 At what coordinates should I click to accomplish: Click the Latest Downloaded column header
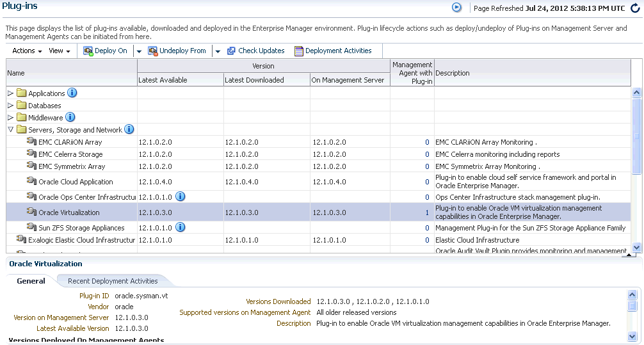(266, 80)
